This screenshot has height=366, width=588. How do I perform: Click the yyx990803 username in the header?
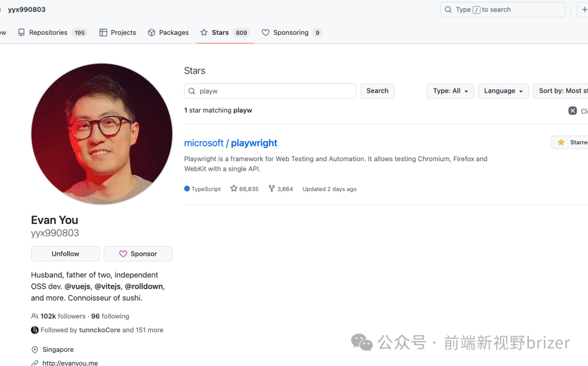coord(27,9)
